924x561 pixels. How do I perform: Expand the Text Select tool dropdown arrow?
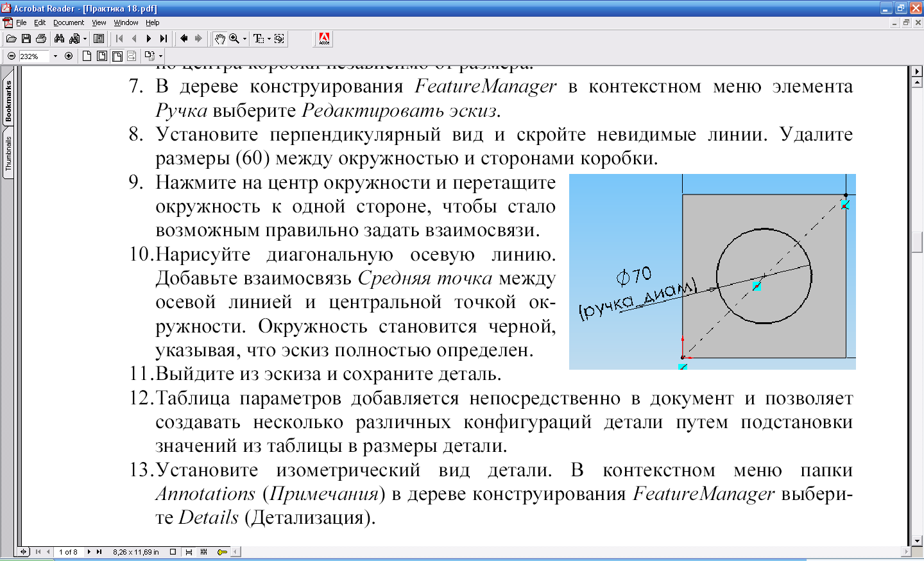click(x=269, y=39)
